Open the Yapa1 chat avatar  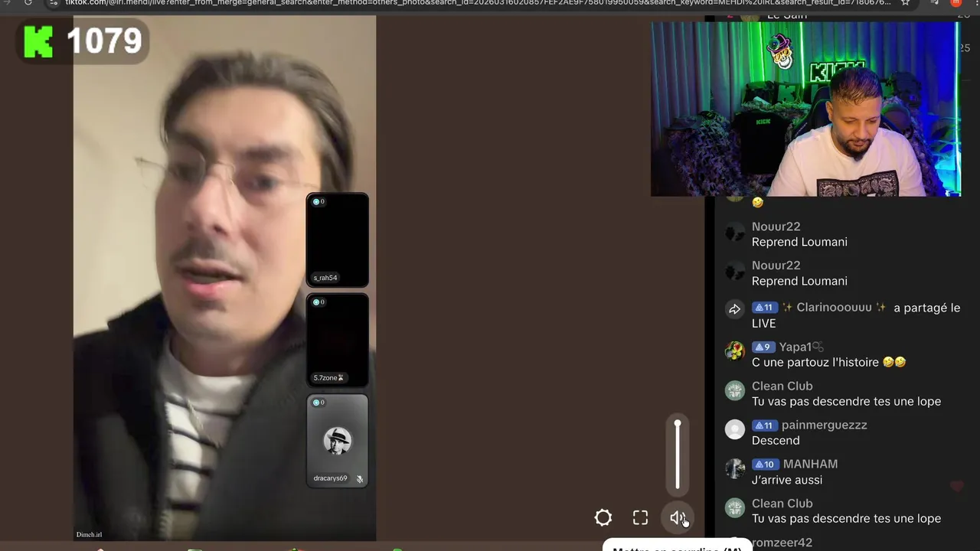735,351
